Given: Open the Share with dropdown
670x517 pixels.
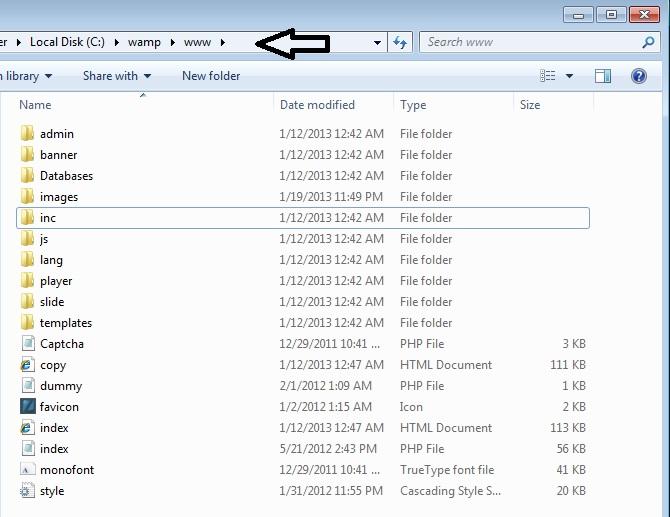Looking at the screenshot, I should (x=117, y=76).
